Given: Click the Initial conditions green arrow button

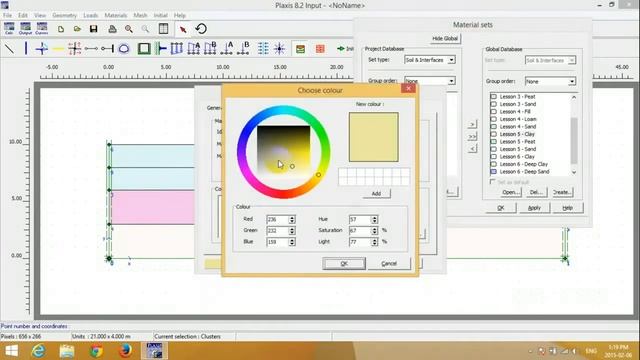Looking at the screenshot, I should [345, 49].
